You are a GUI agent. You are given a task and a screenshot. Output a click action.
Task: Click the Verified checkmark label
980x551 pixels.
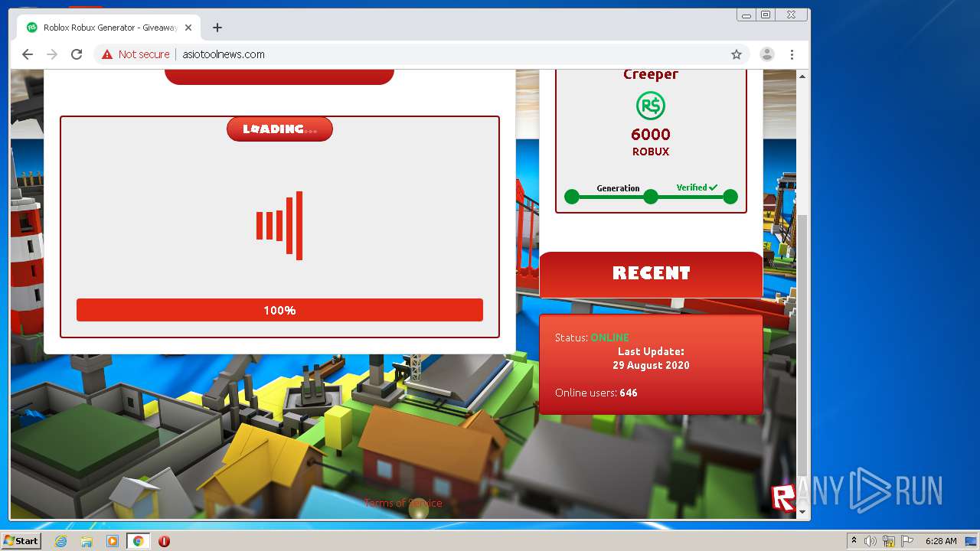(x=697, y=187)
